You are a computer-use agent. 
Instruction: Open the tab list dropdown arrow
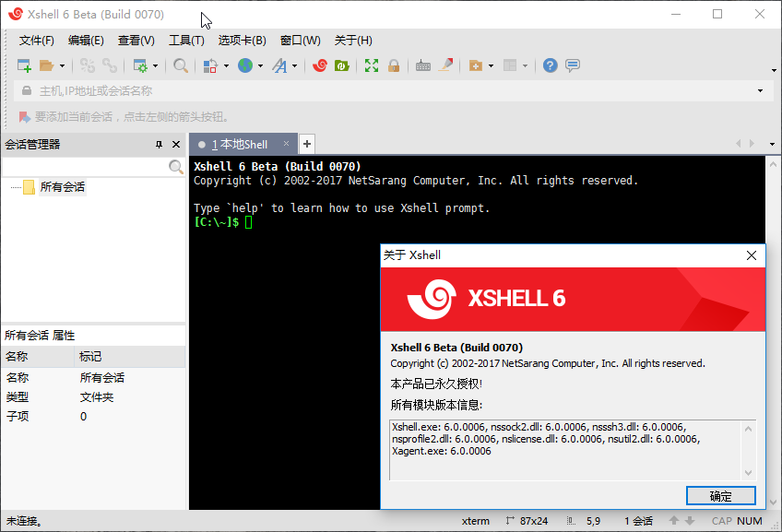(772, 145)
